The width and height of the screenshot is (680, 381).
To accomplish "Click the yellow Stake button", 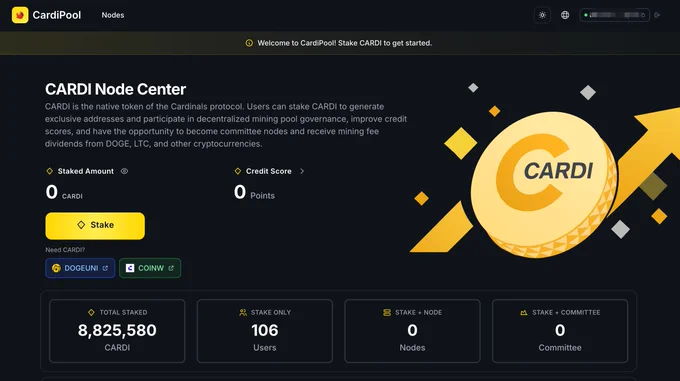I will point(95,225).
